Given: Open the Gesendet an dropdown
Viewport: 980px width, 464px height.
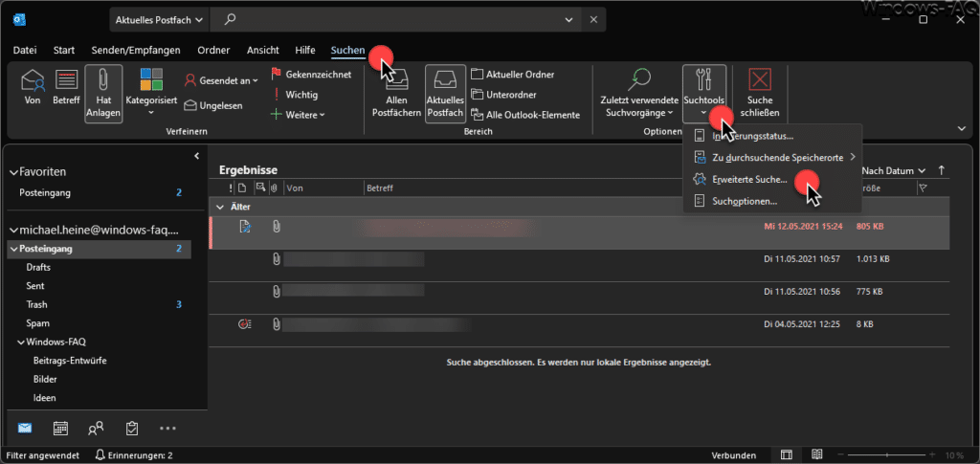Looking at the screenshot, I should [221, 80].
